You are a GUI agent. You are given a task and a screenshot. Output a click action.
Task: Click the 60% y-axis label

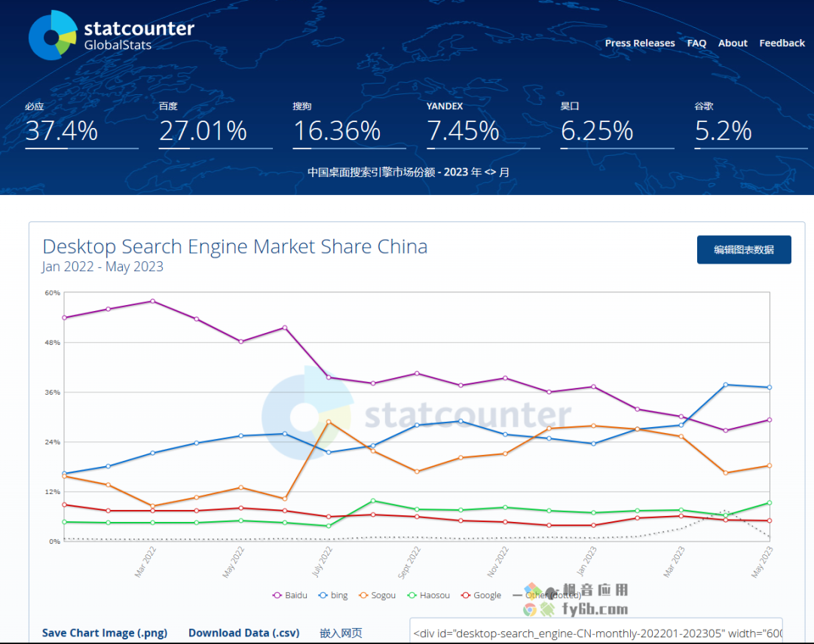click(x=53, y=293)
